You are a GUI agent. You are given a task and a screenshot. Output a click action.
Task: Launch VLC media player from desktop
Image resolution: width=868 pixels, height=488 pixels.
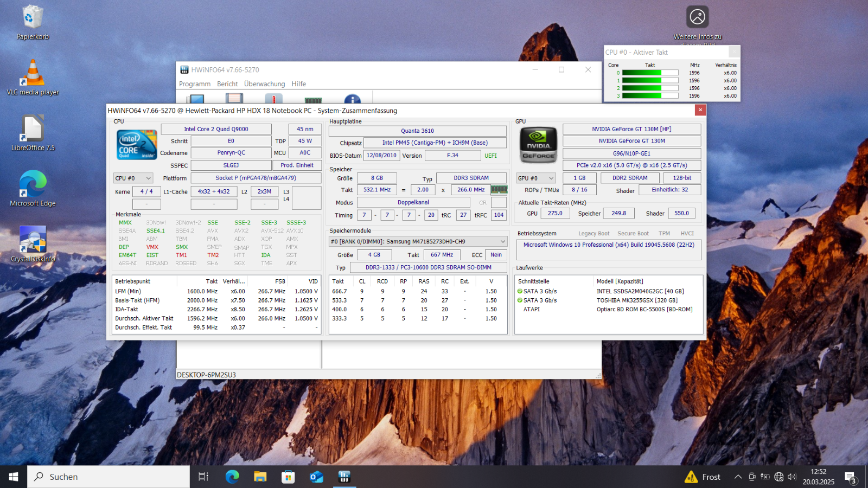33,78
